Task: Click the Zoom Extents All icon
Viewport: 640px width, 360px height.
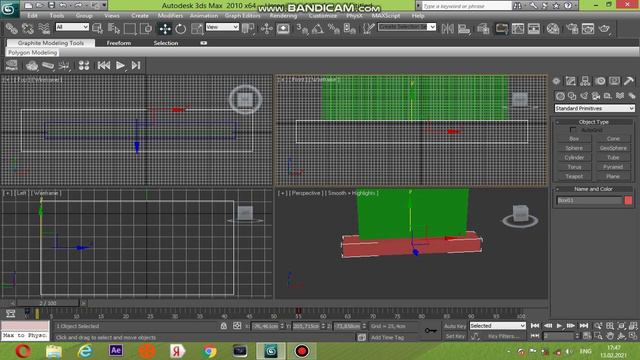Action: (633, 326)
